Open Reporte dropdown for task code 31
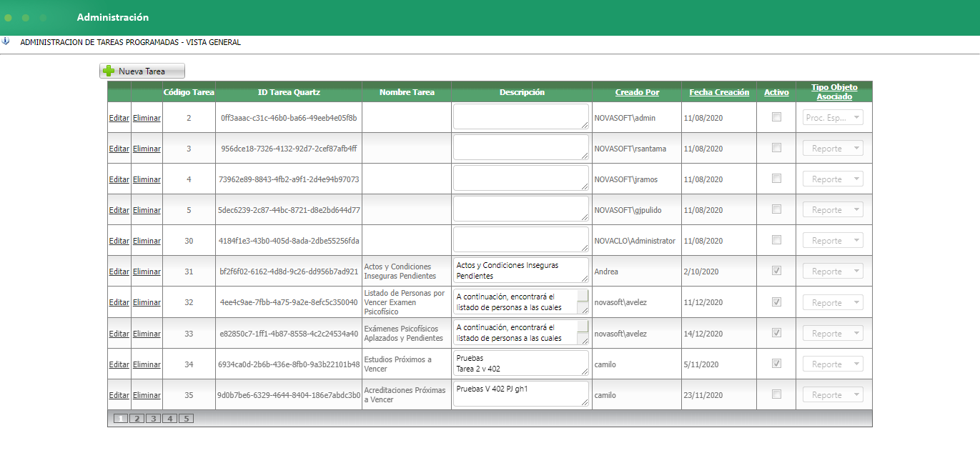The width and height of the screenshot is (980, 453). point(833,272)
